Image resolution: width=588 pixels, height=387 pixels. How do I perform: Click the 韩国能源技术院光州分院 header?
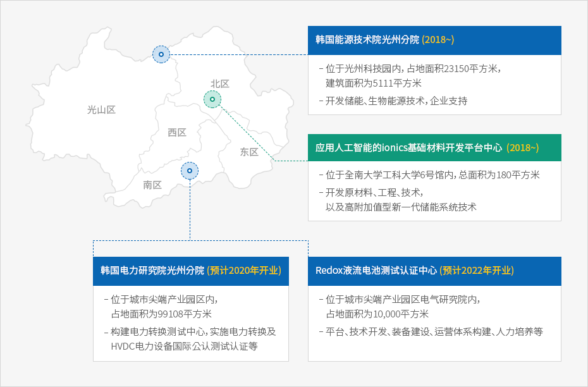(434, 40)
